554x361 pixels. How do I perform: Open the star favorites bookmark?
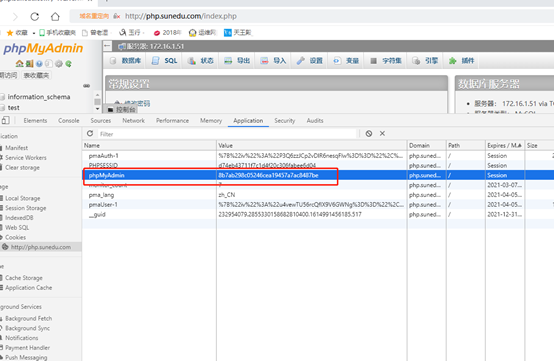coord(17,32)
